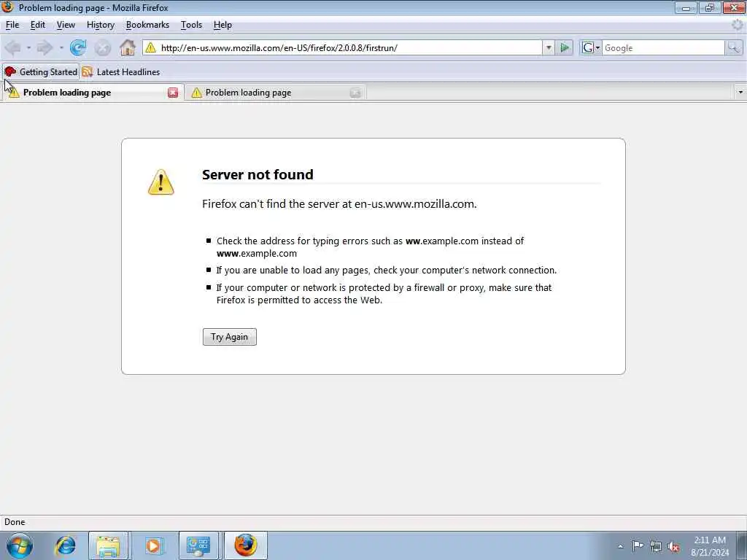The image size is (747, 560).
Task: Go to the Home page icon
Action: point(127,47)
